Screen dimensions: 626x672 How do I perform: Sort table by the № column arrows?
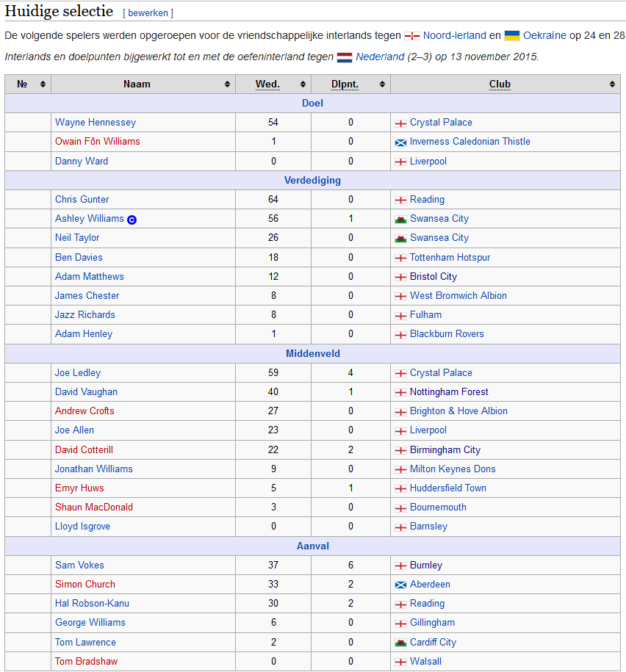[x=43, y=84]
